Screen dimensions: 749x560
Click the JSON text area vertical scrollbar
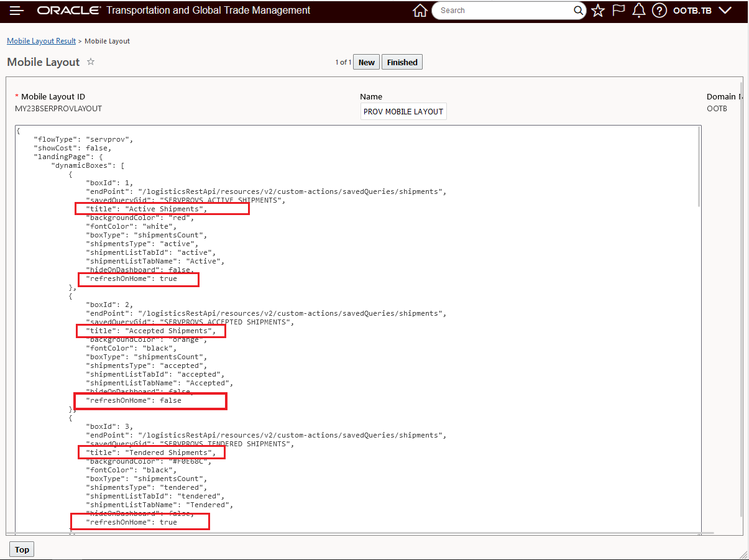point(699,168)
